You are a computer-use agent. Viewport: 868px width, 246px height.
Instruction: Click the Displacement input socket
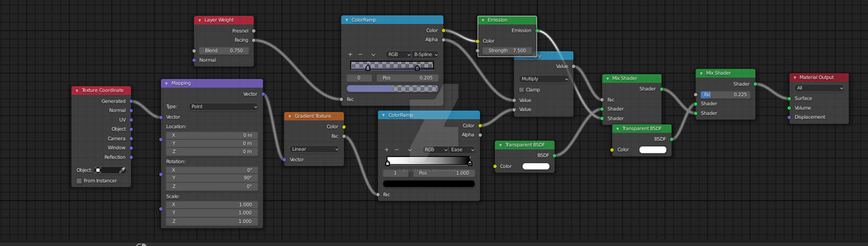coord(789,117)
